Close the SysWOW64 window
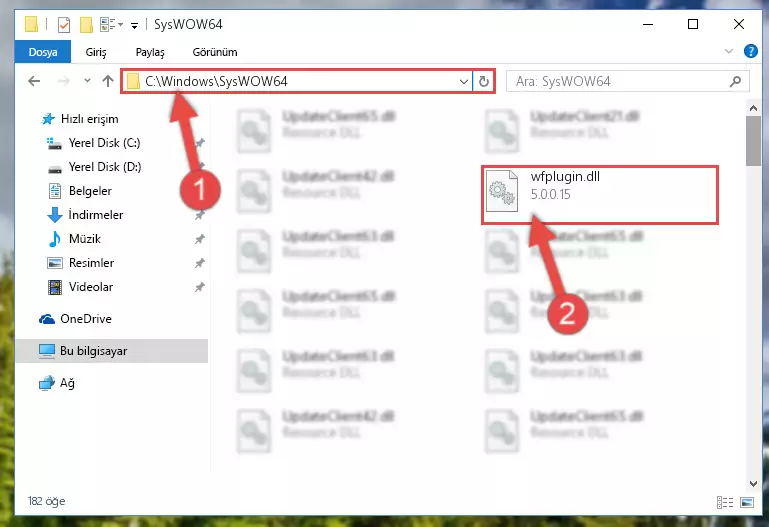The width and height of the screenshot is (769, 527). [739, 24]
